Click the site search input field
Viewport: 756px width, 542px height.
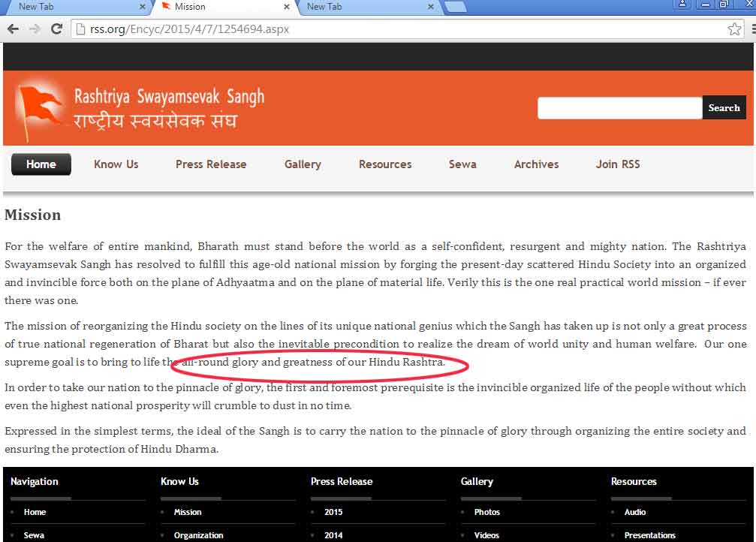coord(619,107)
